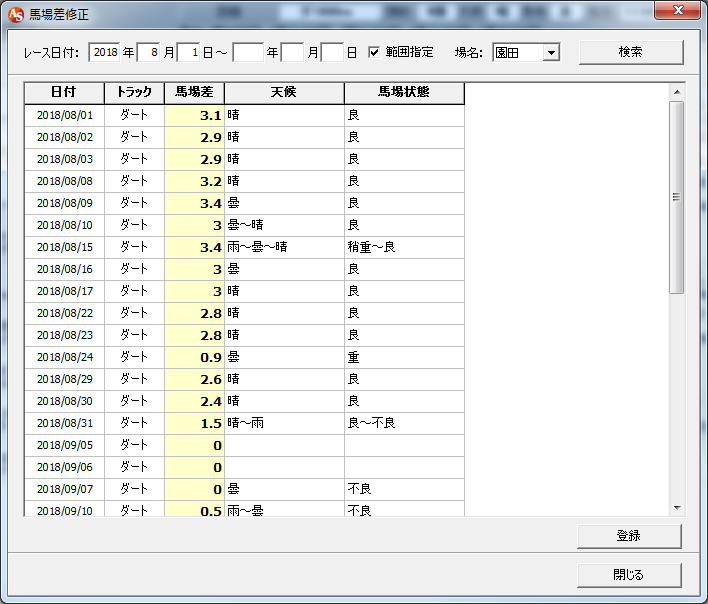Click track condition cell 良～不良
Viewport: 708px width, 604px height.
(404, 424)
